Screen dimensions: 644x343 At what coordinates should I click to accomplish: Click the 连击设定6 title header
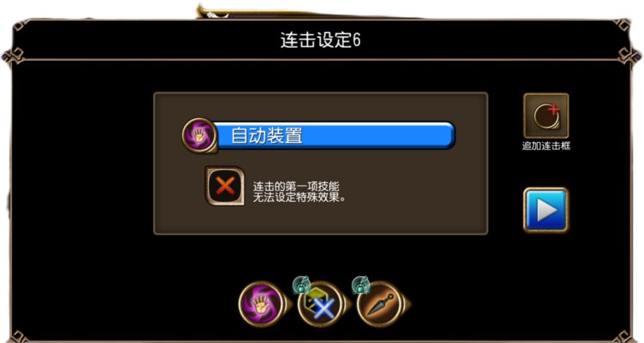click(320, 40)
